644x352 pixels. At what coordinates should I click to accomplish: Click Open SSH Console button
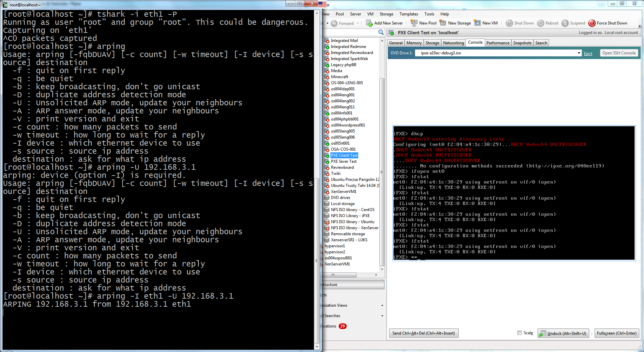(619, 53)
